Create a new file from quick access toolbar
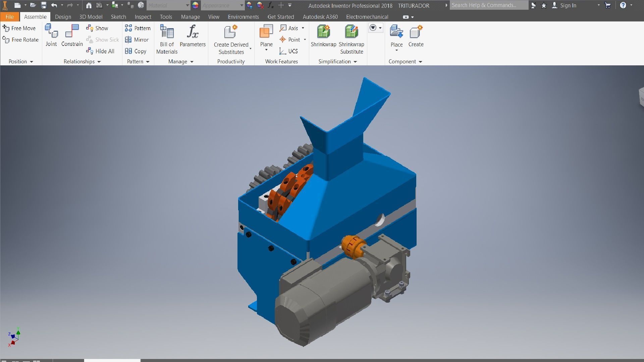Image resolution: width=644 pixels, height=362 pixels. tap(17, 5)
